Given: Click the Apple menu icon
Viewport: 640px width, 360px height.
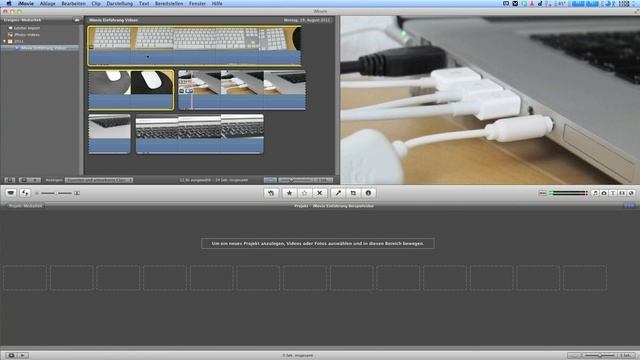Looking at the screenshot, I should (x=9, y=3).
